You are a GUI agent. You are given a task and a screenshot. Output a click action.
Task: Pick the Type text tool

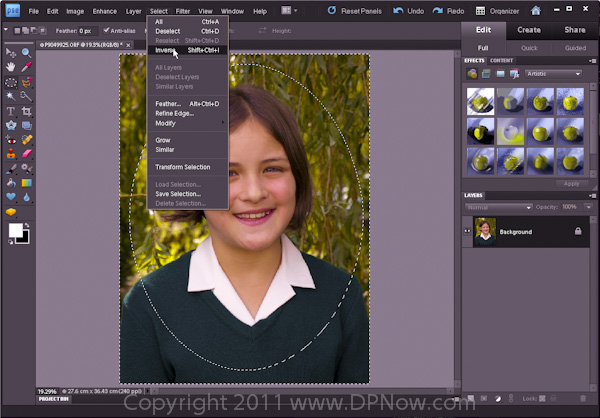[x=10, y=110]
